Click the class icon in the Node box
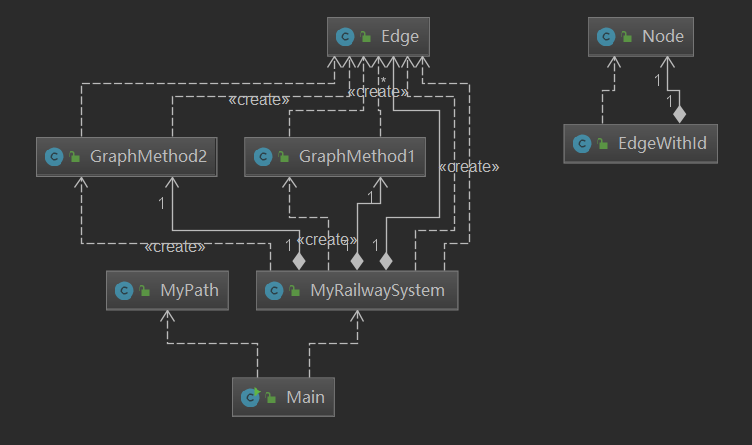 click(605, 37)
